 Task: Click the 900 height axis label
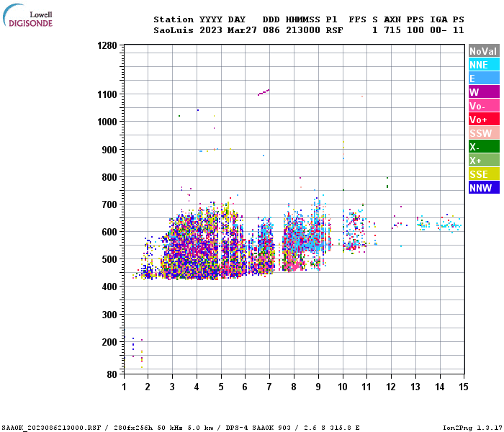click(x=109, y=150)
